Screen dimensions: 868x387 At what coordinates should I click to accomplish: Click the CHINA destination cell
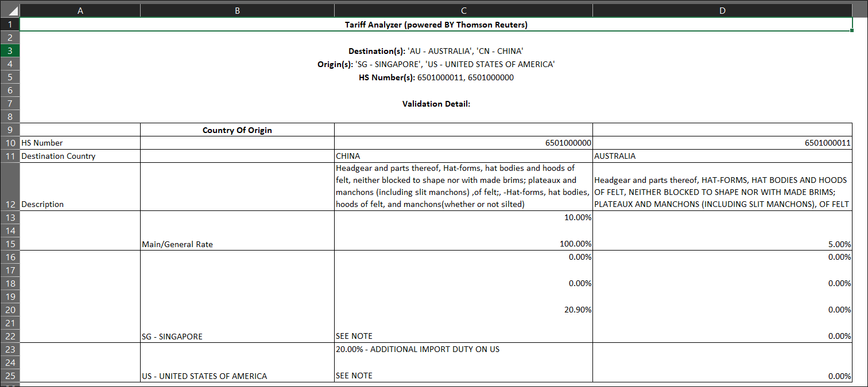(463, 156)
